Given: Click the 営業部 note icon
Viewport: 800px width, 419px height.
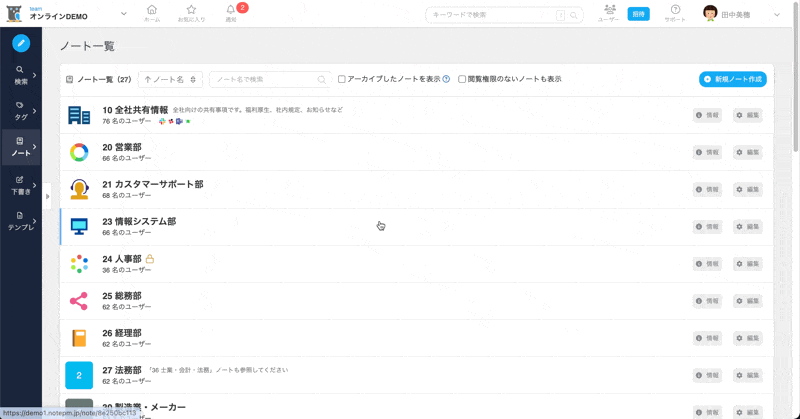Looking at the screenshot, I should 79,152.
